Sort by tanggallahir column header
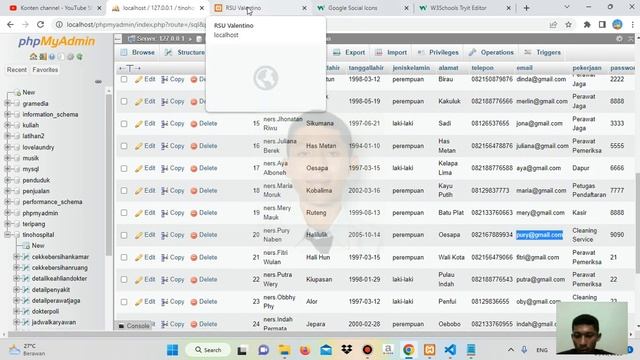The image size is (640, 360). click(366, 68)
